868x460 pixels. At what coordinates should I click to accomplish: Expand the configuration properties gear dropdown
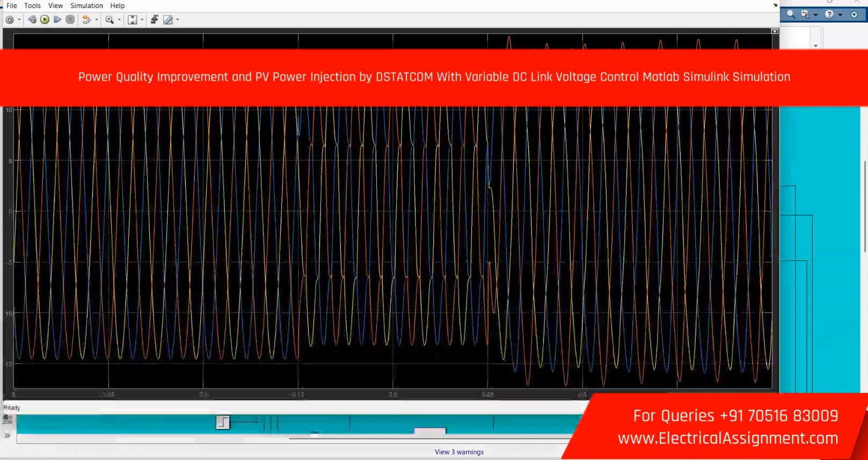point(19,20)
